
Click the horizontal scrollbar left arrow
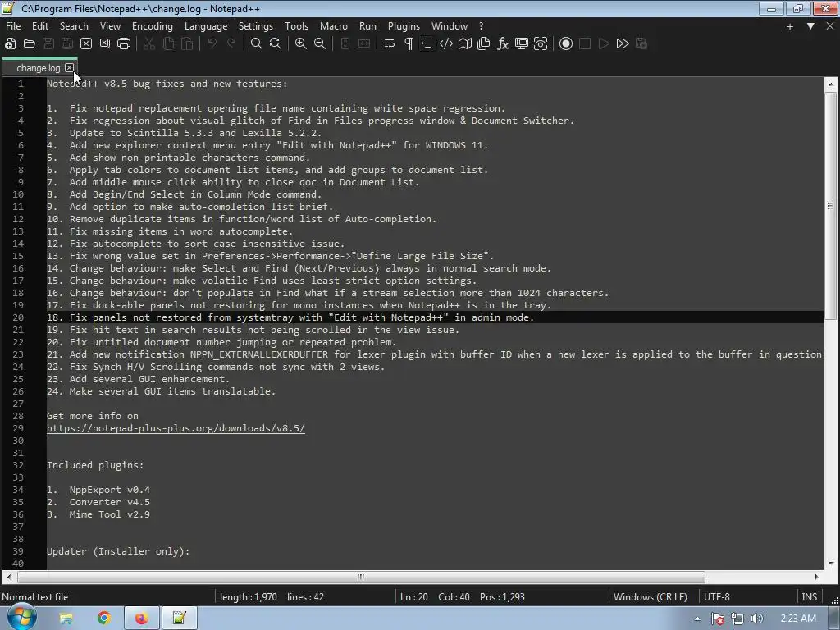(8, 577)
